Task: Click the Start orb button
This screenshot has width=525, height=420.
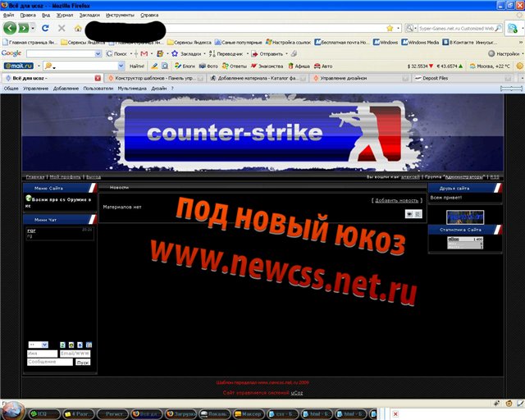Action: (13, 411)
